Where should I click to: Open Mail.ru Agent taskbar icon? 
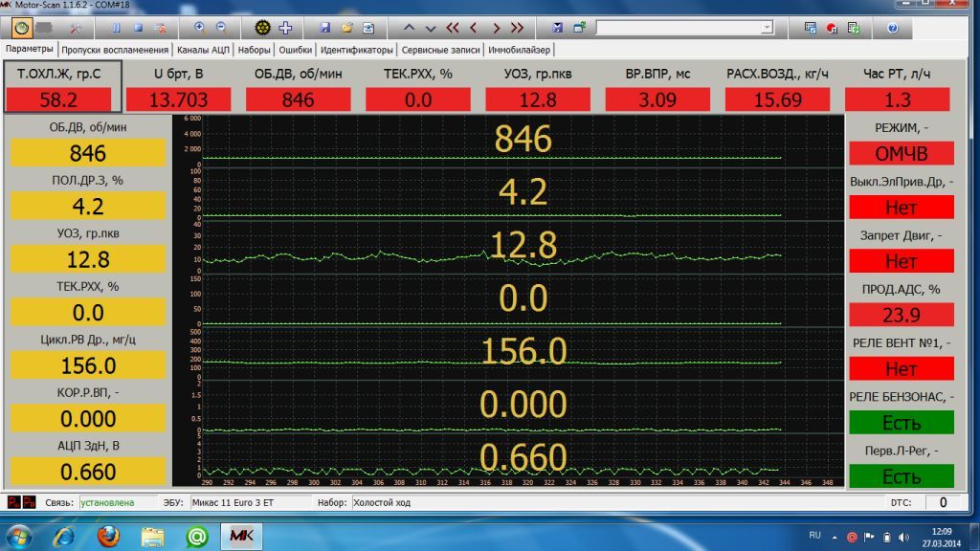(197, 537)
